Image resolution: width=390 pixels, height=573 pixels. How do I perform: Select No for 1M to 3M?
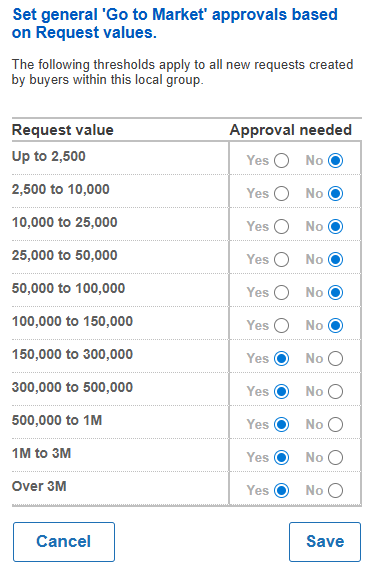coord(335,458)
